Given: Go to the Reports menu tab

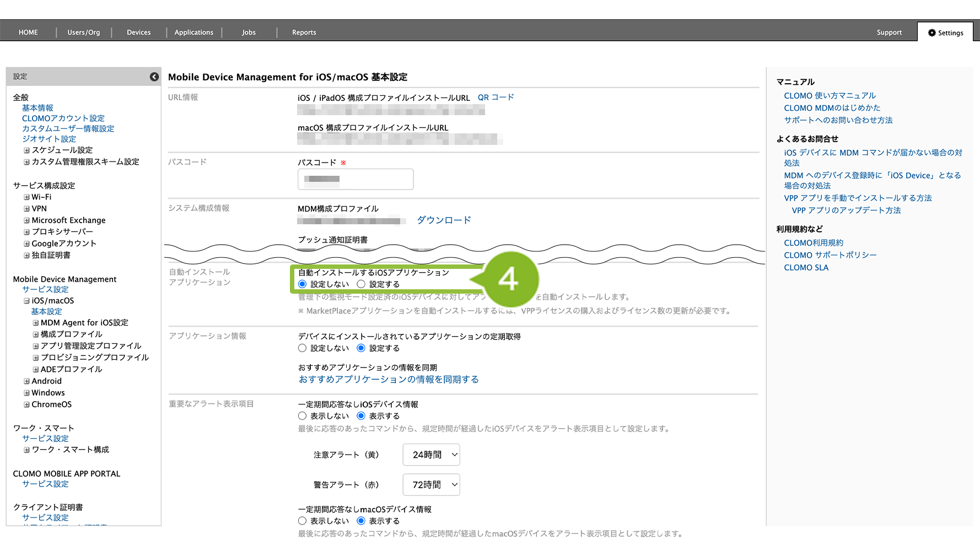Looking at the screenshot, I should 304,33.
